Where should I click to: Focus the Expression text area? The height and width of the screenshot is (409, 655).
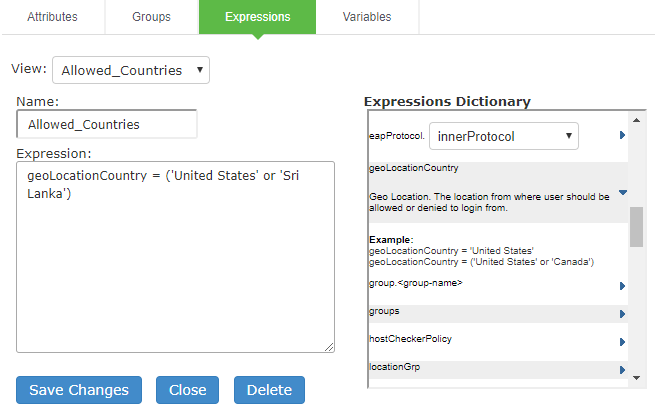(x=176, y=257)
